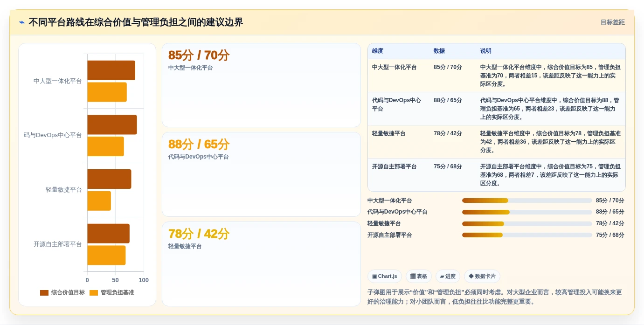The image size is (644, 325).
Task: Click the 中大型一体化平台 progress bar
Action: click(527, 201)
